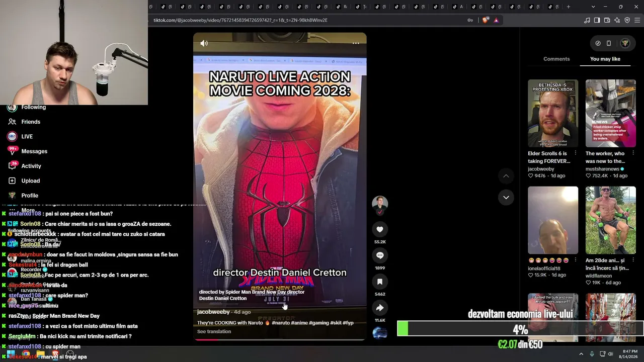Open the media control music note icon
This screenshot has width=644, height=362.
(587, 20)
